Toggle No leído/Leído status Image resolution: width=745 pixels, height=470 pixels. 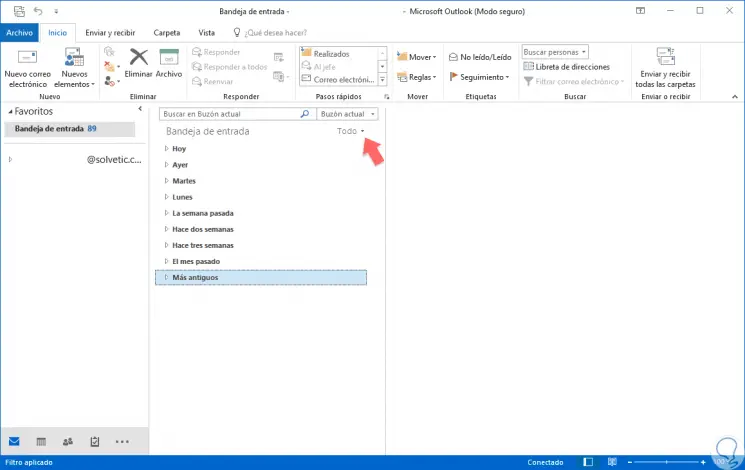coord(480,57)
